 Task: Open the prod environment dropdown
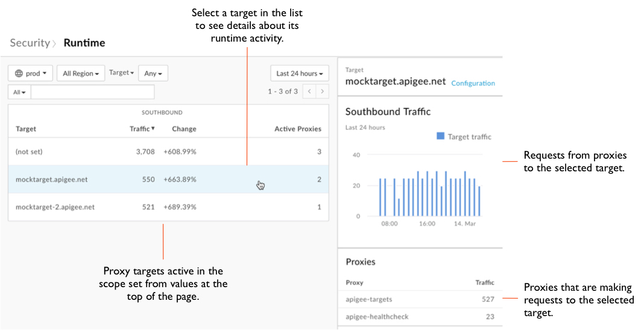[x=31, y=74]
